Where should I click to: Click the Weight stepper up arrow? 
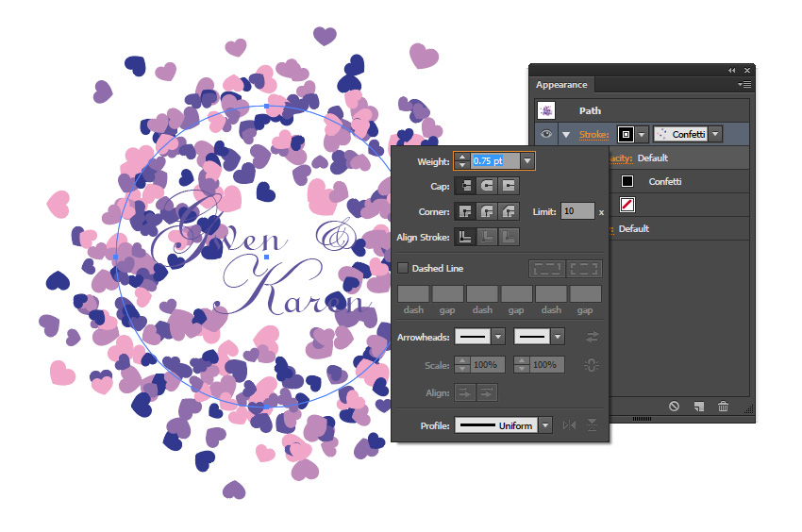(x=462, y=157)
